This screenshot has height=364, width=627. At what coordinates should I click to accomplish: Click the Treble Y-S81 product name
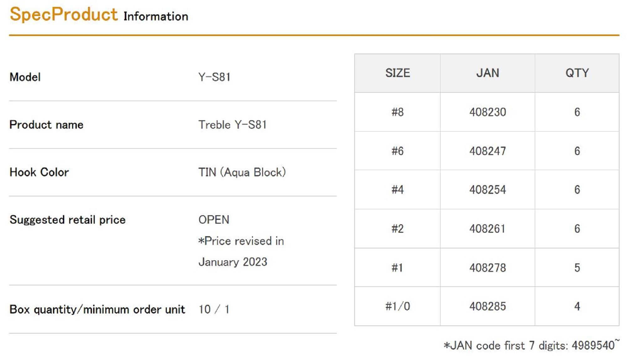tap(232, 125)
